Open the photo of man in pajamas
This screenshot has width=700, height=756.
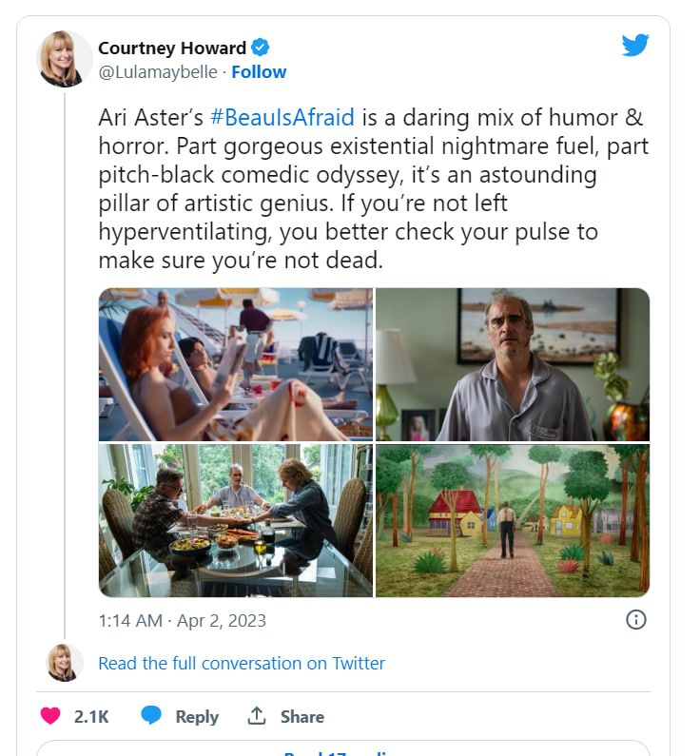513,364
